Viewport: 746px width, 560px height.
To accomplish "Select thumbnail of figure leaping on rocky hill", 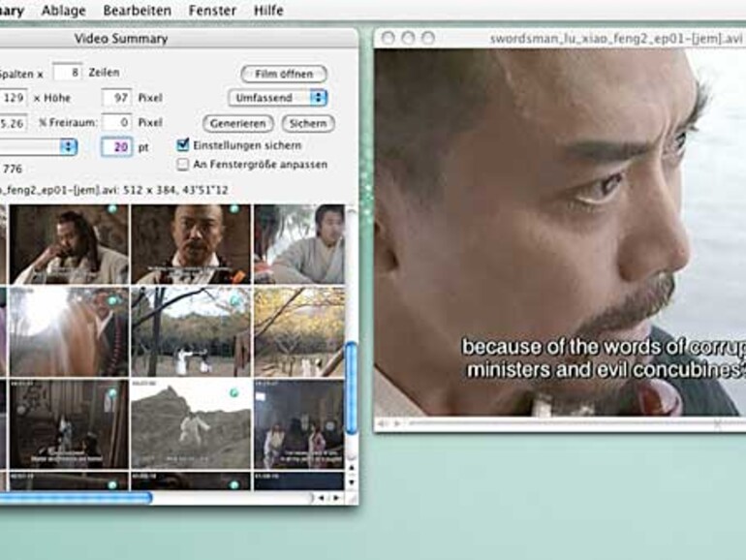I will coord(191,423).
